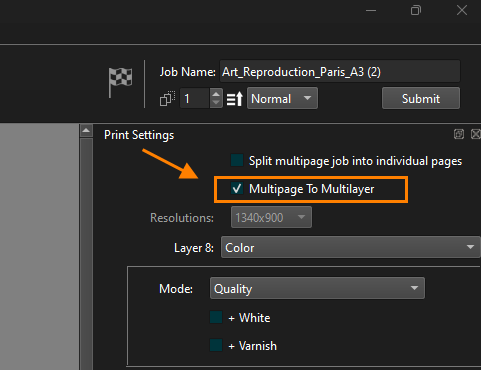This screenshot has height=370, width=481.
Task: Open the Resolutions 1340x900 dropdown
Action: click(x=271, y=217)
